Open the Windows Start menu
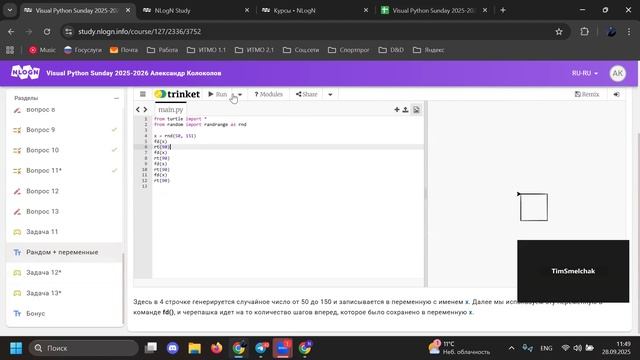 click(x=16, y=348)
